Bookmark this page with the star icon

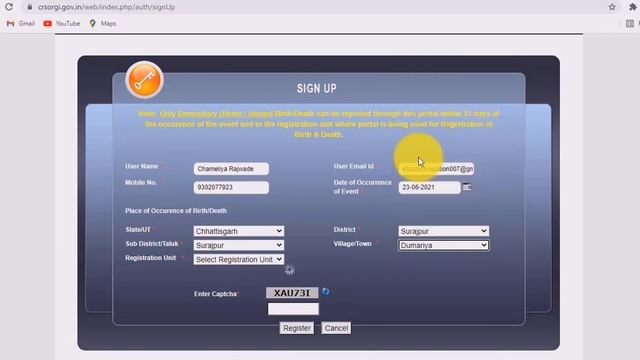coord(612,7)
